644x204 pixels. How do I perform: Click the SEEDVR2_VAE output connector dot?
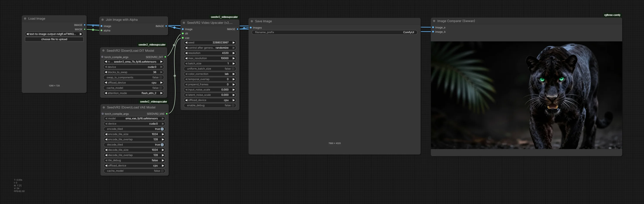pos(167,114)
